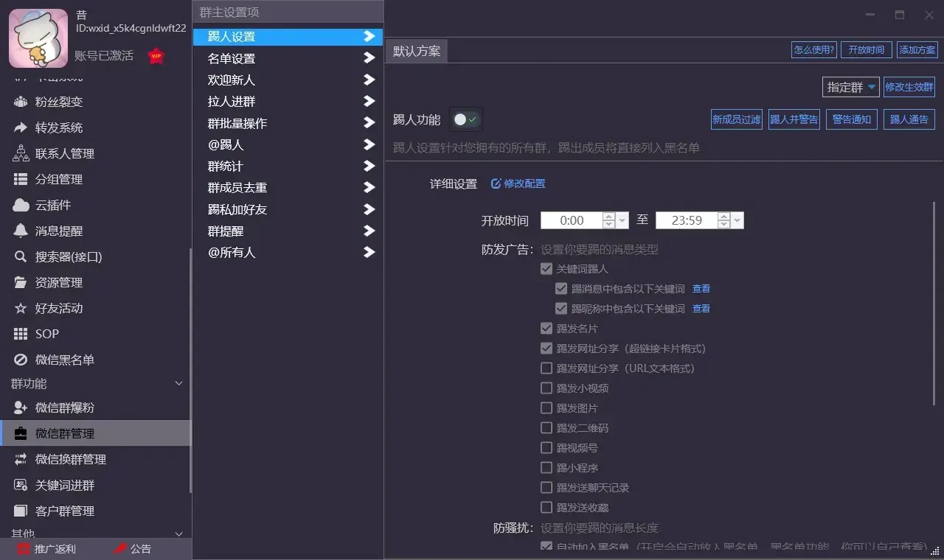This screenshot has width=944, height=560.
Task: Open 关键词进群 via its icon
Action: pos(21,485)
